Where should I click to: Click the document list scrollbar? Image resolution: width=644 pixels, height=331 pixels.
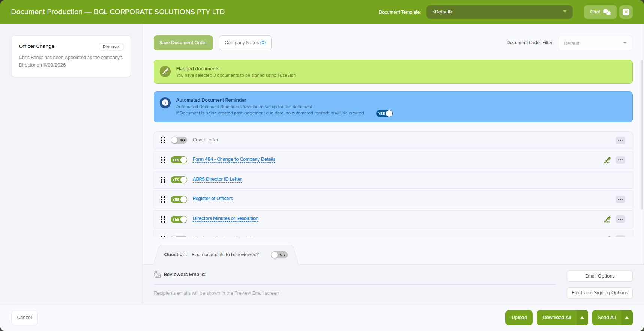tap(642, 135)
